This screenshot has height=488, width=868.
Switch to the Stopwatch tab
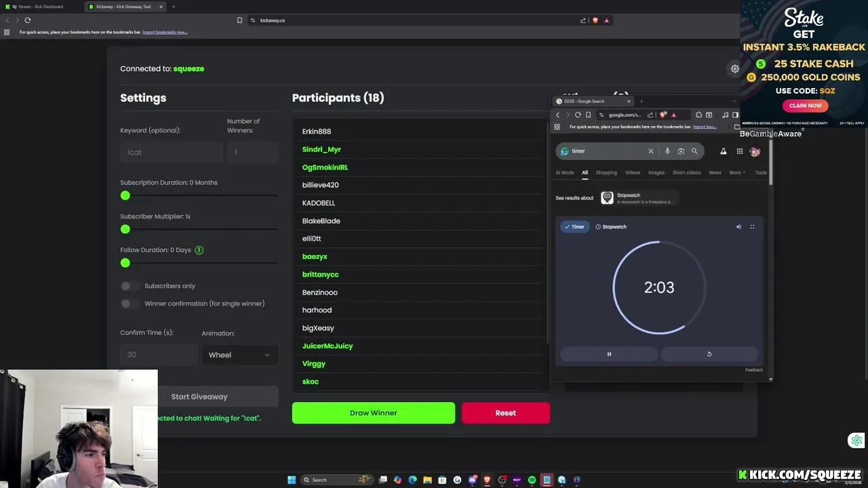pyautogui.click(x=610, y=227)
